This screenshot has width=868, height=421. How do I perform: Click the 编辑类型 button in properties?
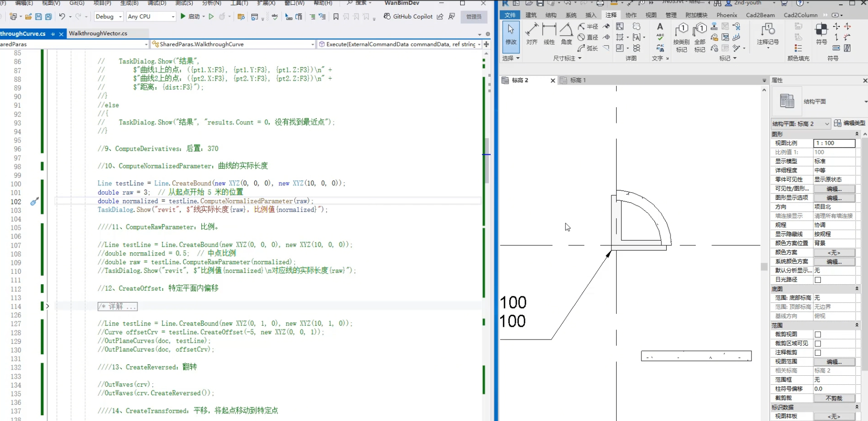click(x=849, y=123)
